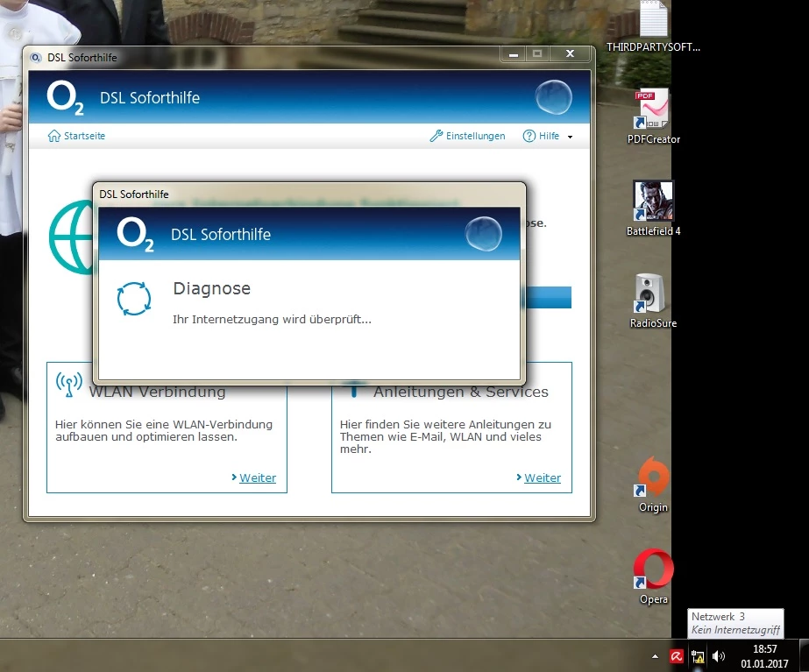Click the O2 logo in the Diagnose dialog
The image size is (809, 672).
pos(135,234)
